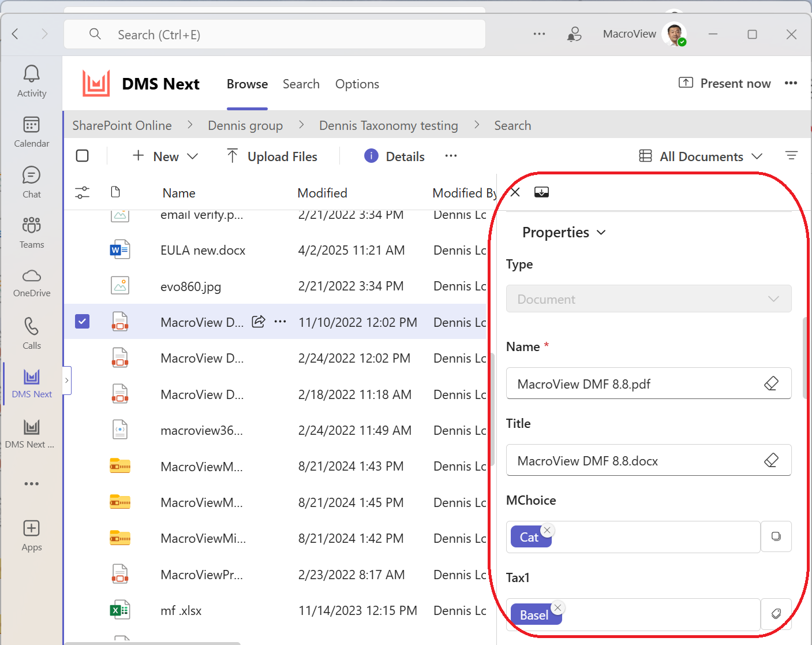Expand the Properties section dropdown

pyautogui.click(x=564, y=232)
